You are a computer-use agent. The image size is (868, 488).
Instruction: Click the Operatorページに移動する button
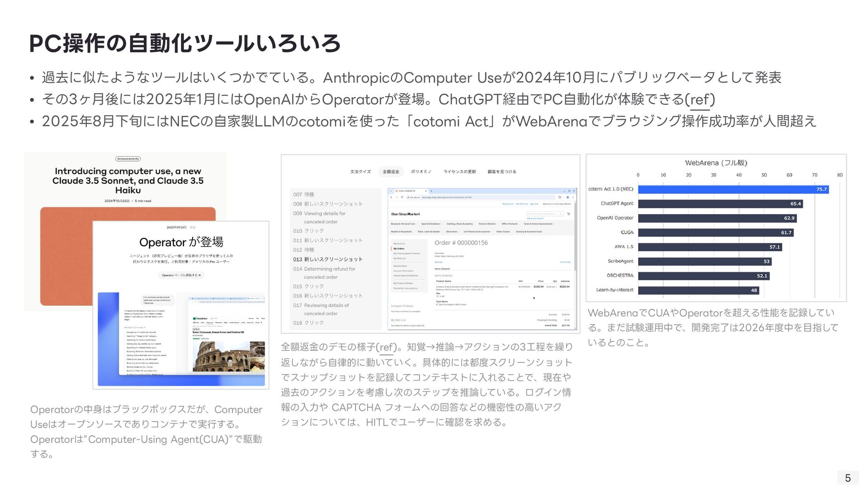(x=181, y=275)
